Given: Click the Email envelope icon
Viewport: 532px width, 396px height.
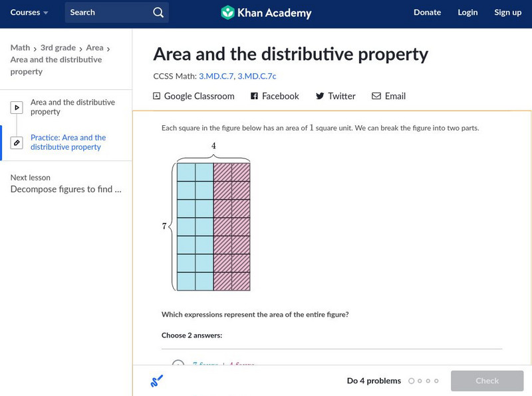Looking at the screenshot, I should [376, 97].
